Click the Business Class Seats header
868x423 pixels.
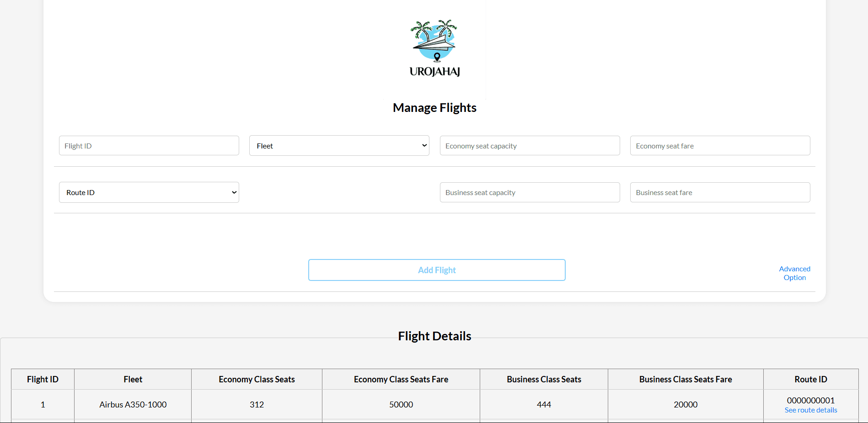[x=544, y=379]
